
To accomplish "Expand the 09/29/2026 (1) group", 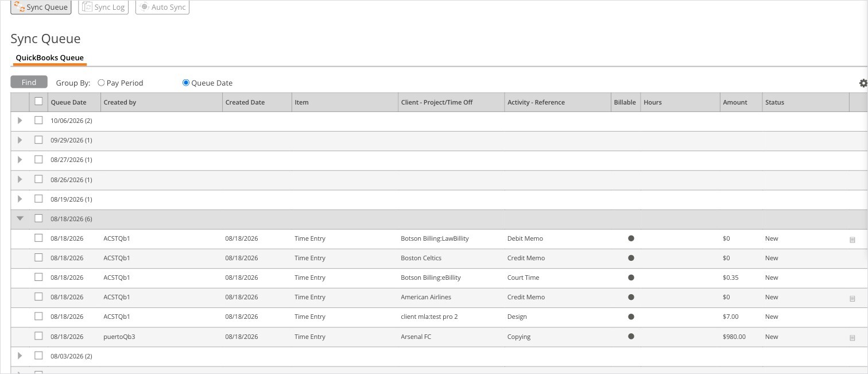I will click(20, 140).
